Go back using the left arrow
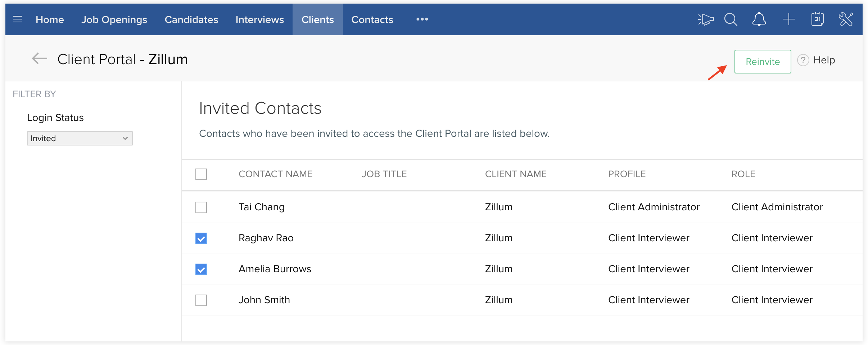 pyautogui.click(x=40, y=58)
